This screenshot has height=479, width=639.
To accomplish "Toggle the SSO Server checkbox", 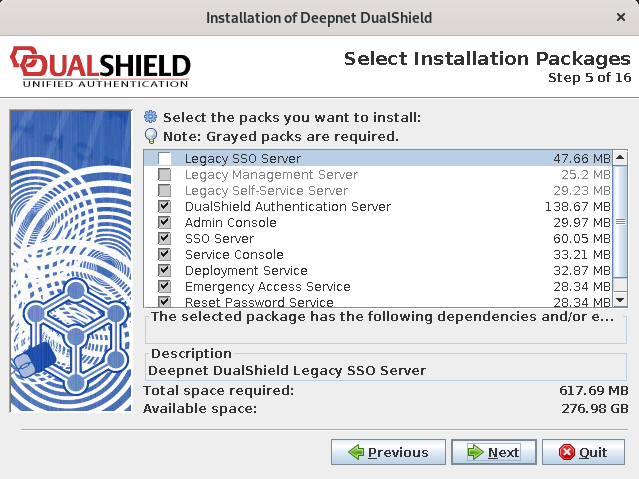I will (164, 239).
